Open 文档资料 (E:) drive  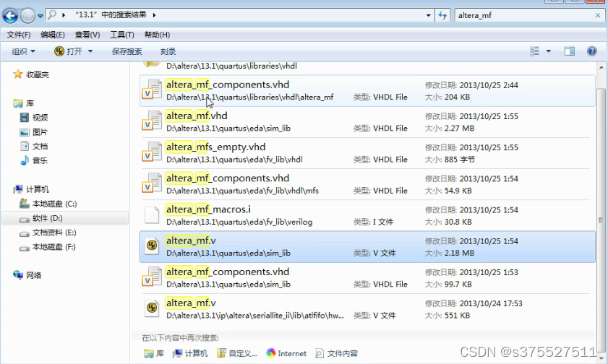tap(48, 233)
